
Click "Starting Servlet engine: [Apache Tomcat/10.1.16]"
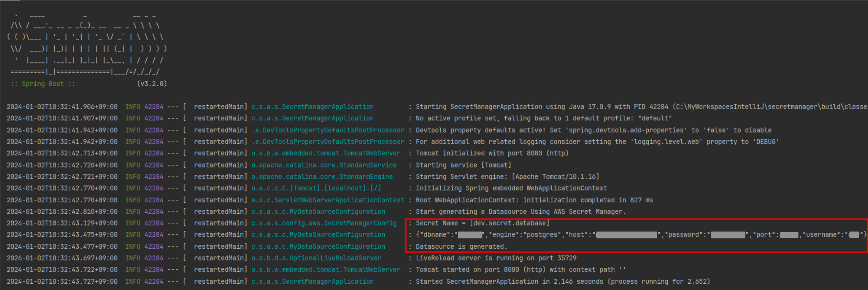[507, 177]
